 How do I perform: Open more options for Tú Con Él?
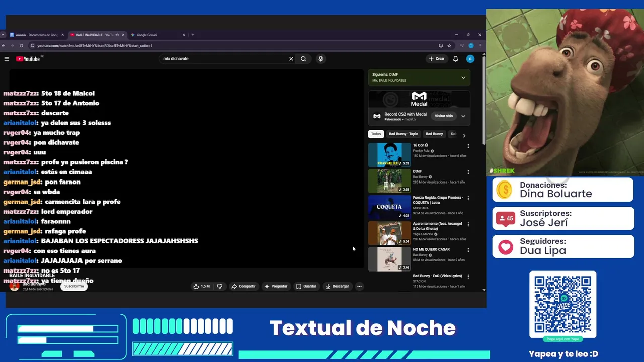pyautogui.click(x=468, y=146)
